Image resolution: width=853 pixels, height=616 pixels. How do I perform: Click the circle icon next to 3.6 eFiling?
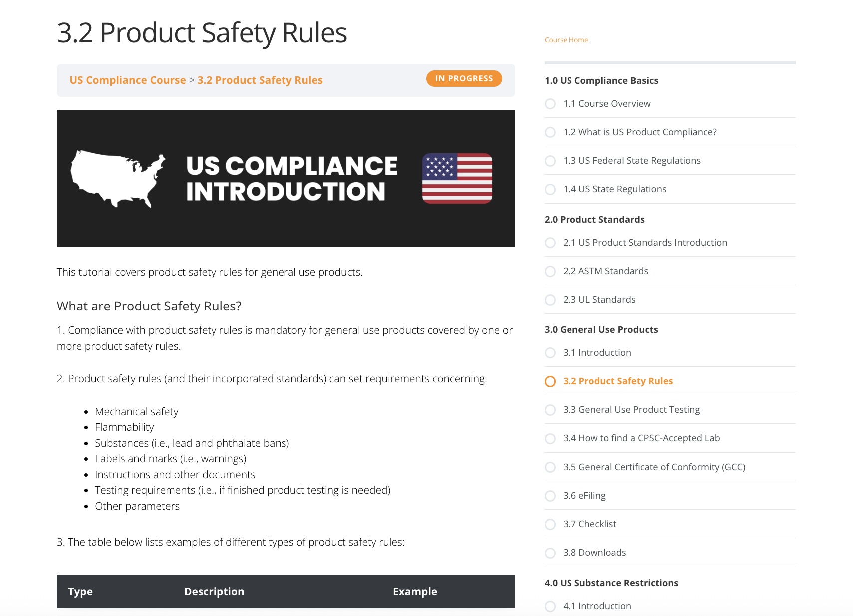[x=550, y=496]
